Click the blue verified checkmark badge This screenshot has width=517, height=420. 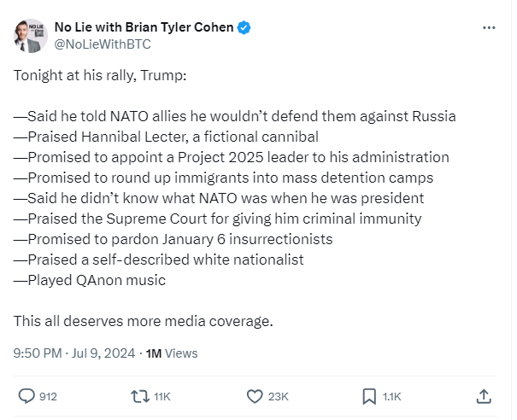click(x=244, y=27)
